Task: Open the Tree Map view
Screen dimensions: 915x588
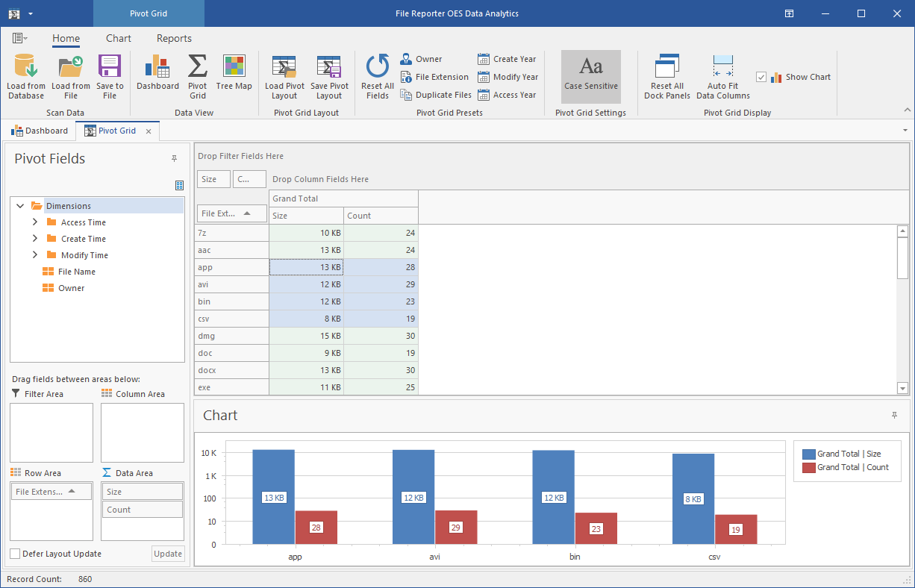Action: pyautogui.click(x=234, y=75)
